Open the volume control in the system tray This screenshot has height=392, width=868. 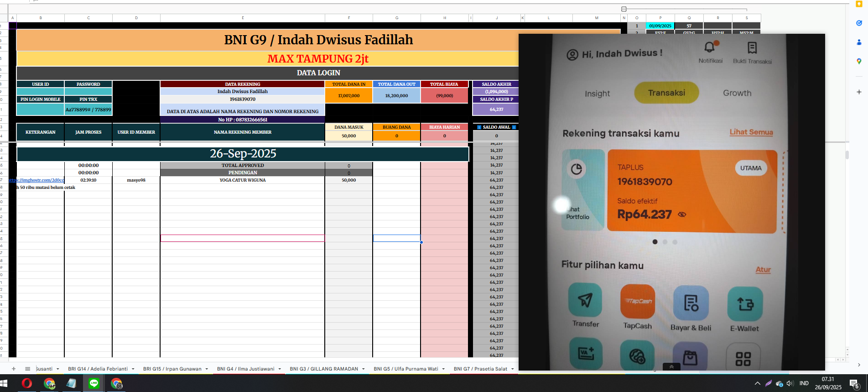[x=790, y=383]
